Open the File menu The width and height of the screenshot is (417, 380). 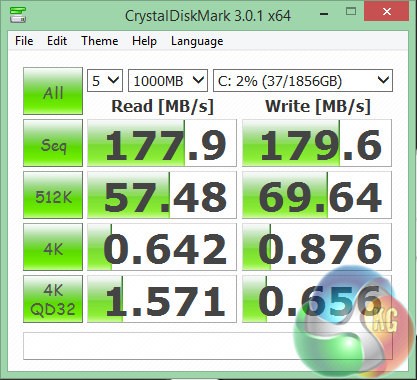24,41
